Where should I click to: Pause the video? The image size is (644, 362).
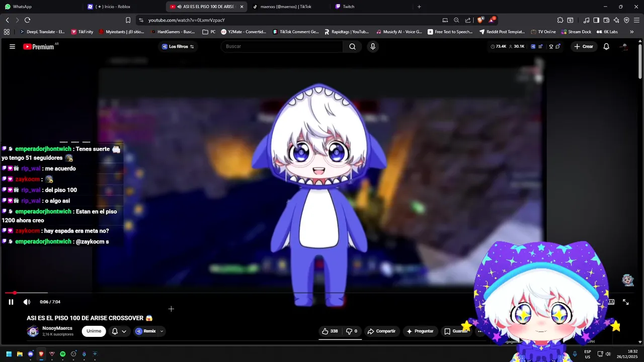(x=11, y=302)
